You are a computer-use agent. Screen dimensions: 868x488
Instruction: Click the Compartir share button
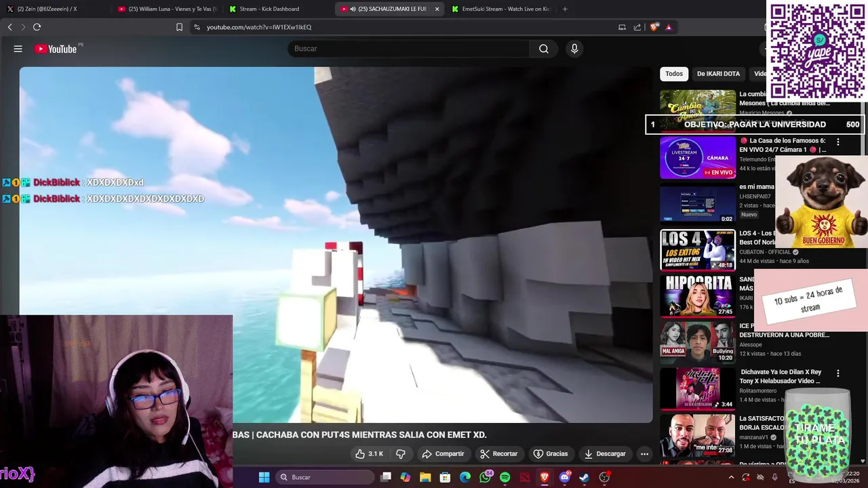[443, 454]
